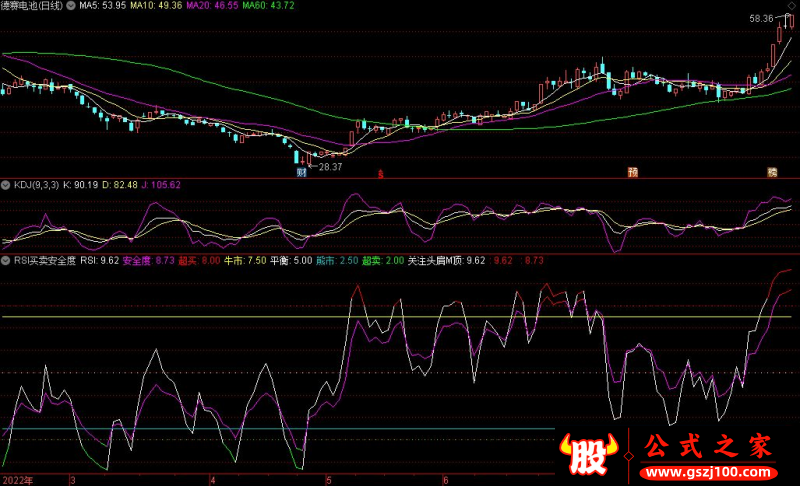The image size is (800, 486).
Task: Click the blue 财 marker icon
Action: tap(301, 172)
